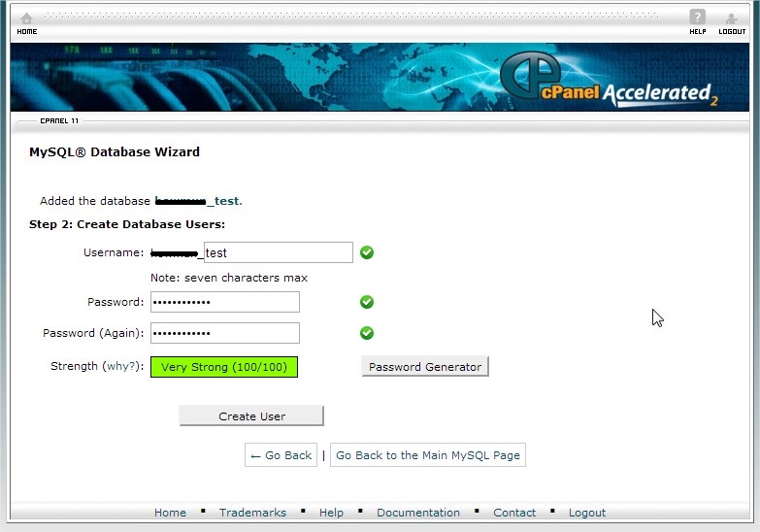Click the 'MySQL® Database Wizard' heading
760x532 pixels.
pos(115,151)
